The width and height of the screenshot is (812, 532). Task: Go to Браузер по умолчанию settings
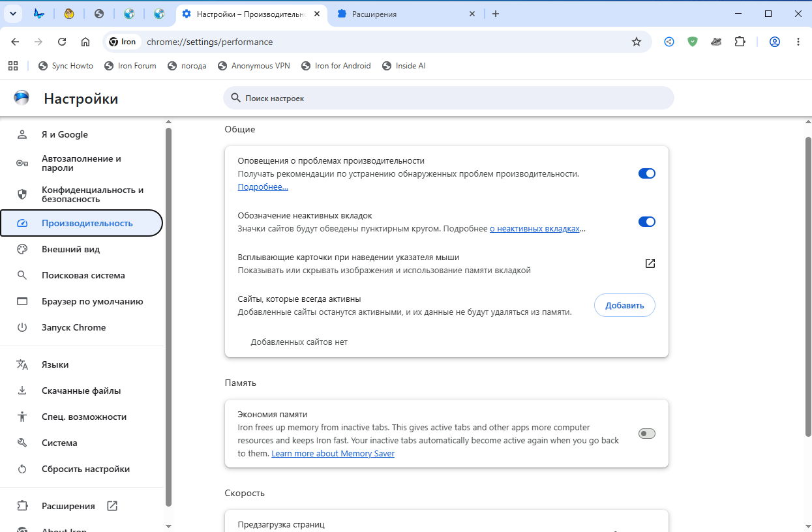(82, 301)
